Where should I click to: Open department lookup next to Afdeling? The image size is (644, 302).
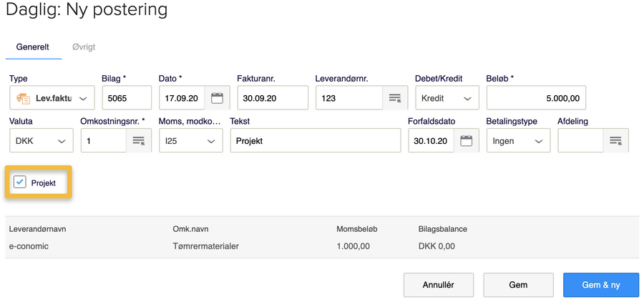coord(615,141)
